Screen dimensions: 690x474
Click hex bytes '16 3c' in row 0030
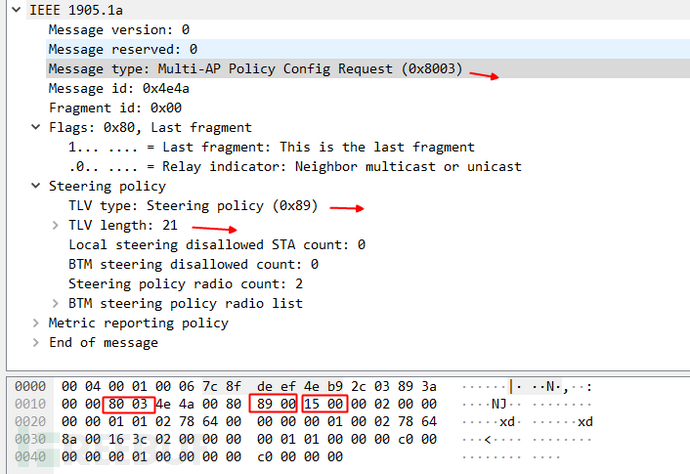point(128,439)
